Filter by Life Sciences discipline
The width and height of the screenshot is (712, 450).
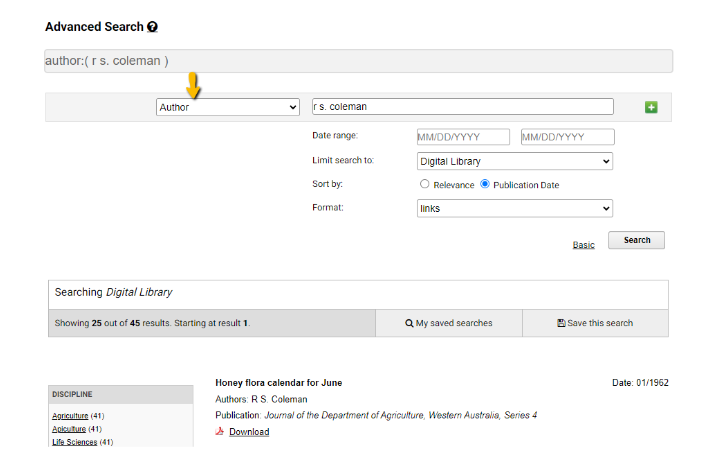(74, 442)
